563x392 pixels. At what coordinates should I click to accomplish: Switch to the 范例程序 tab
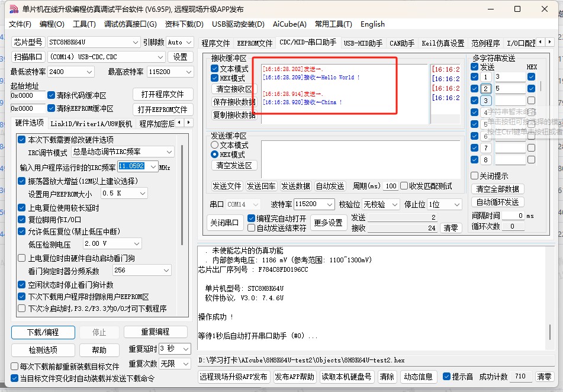coord(485,43)
